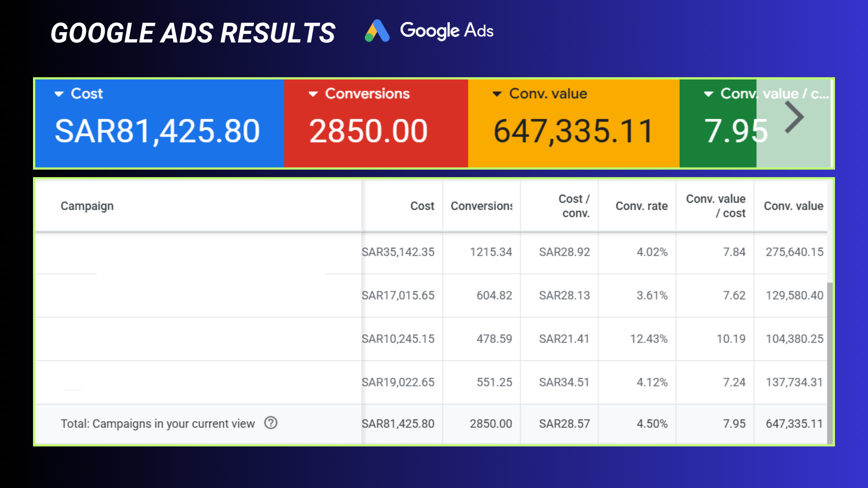Click the Google Ads logo icon

(x=377, y=31)
